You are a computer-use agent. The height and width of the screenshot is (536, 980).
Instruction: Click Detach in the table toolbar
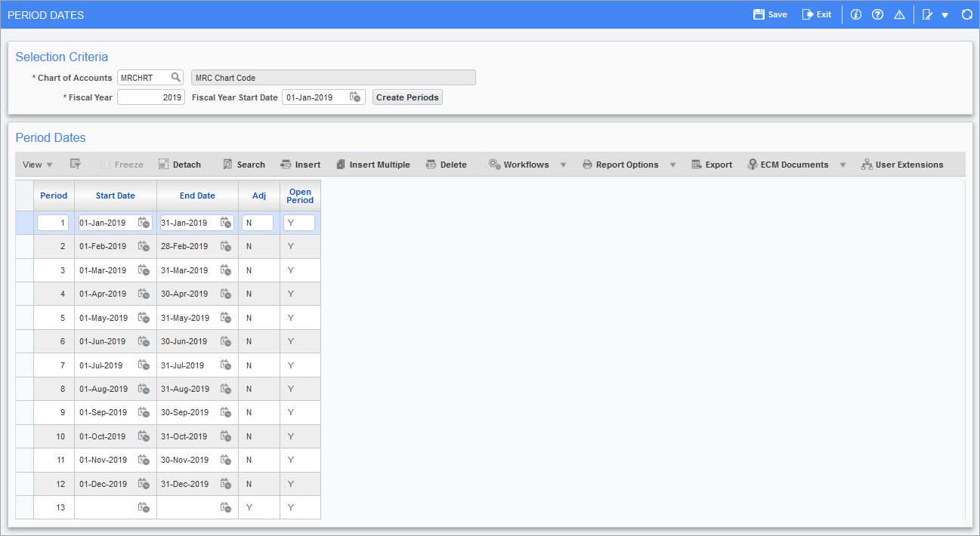click(180, 165)
